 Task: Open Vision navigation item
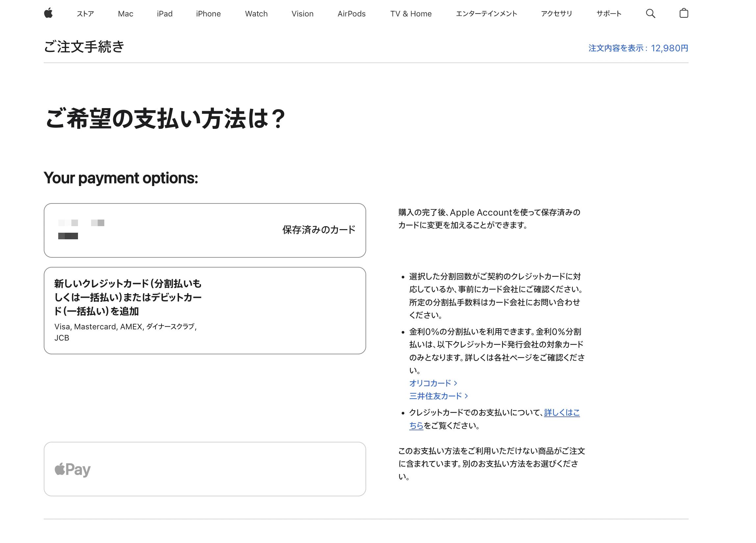pyautogui.click(x=302, y=14)
